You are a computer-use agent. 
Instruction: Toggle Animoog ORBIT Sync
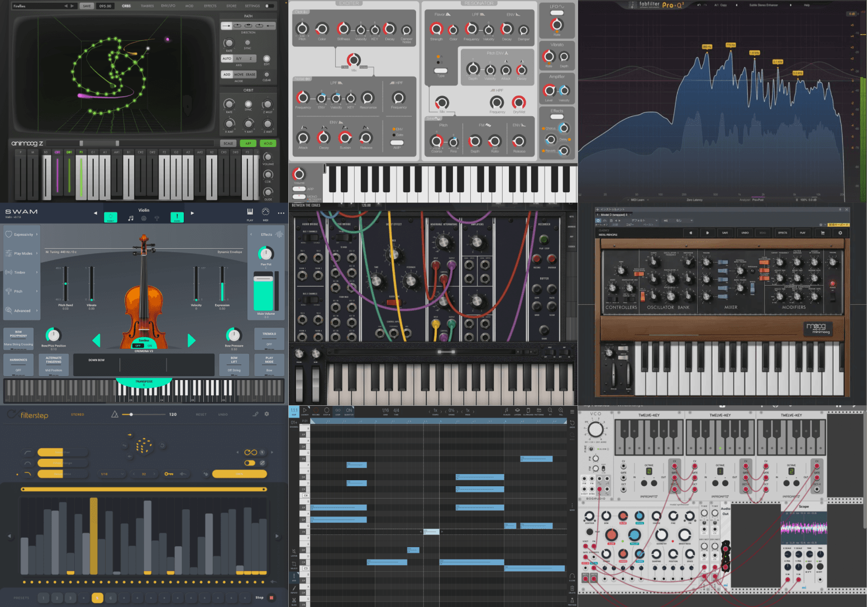click(x=248, y=105)
